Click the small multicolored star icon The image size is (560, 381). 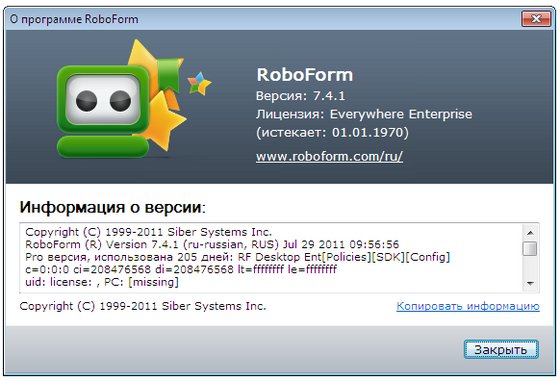pos(199,84)
